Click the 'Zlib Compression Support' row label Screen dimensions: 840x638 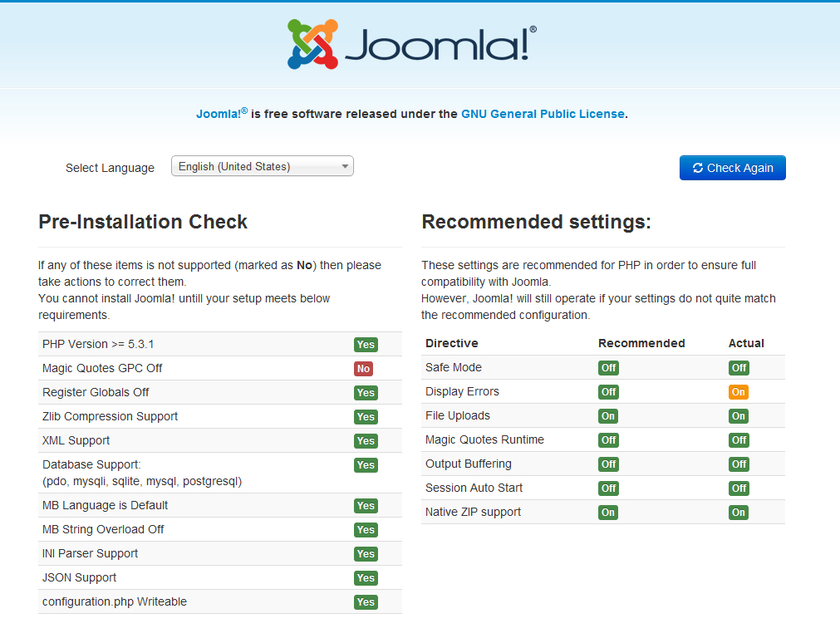[110, 416]
